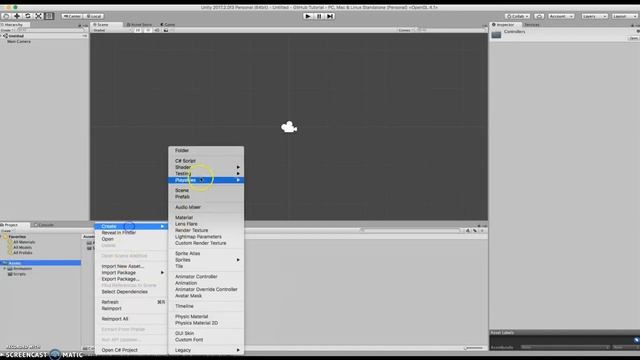The image size is (640, 360).
Task: Choose Folder from Create submenu
Action: 206,150
